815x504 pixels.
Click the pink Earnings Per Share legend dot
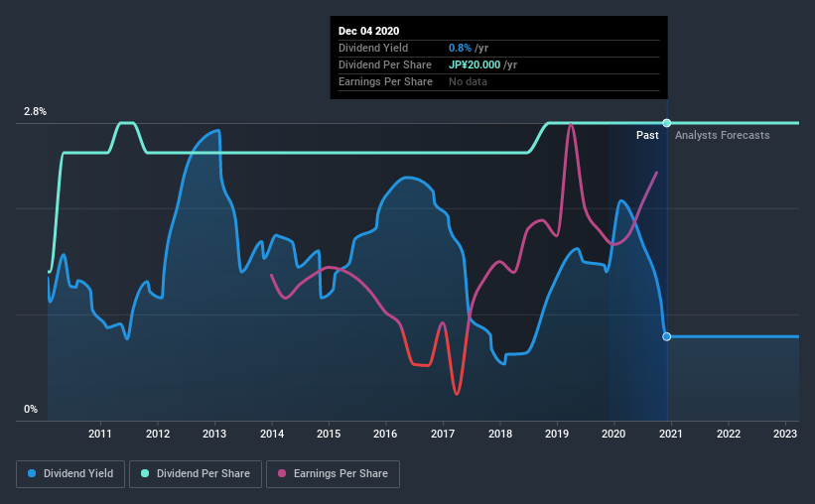(x=282, y=473)
